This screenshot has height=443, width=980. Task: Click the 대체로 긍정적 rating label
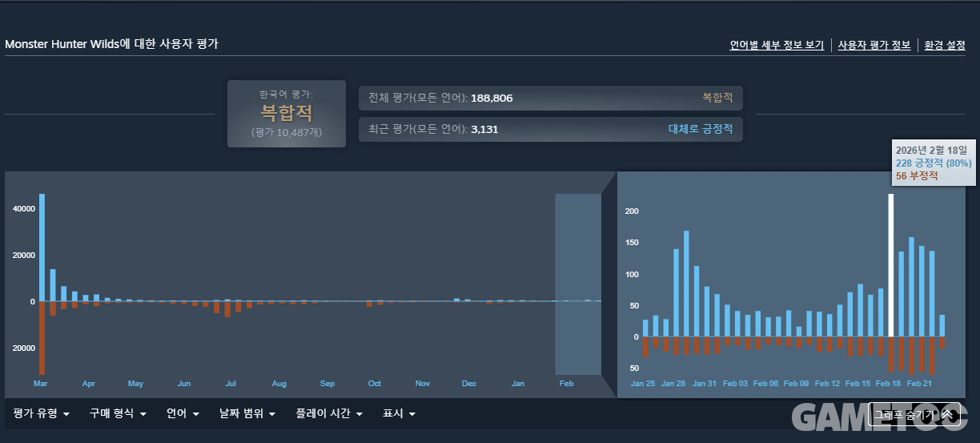pos(701,129)
